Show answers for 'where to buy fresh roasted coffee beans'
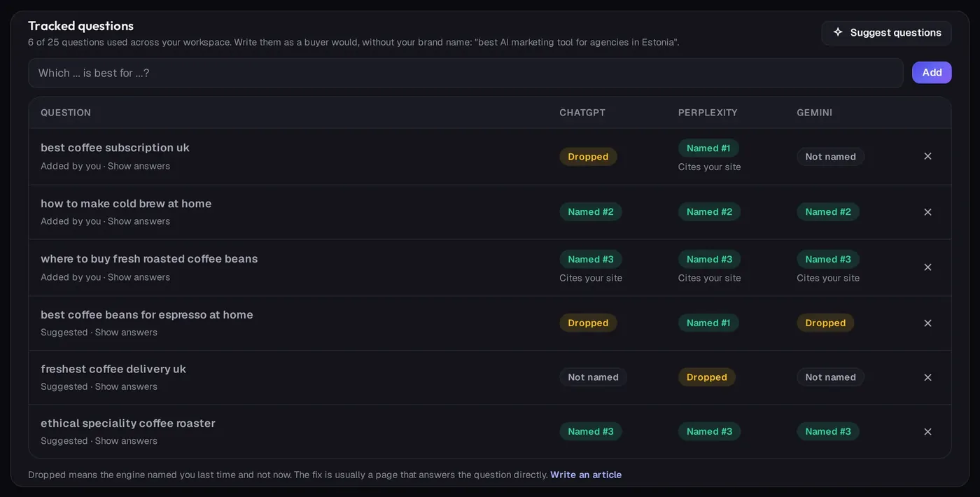The image size is (980, 497). (x=139, y=277)
